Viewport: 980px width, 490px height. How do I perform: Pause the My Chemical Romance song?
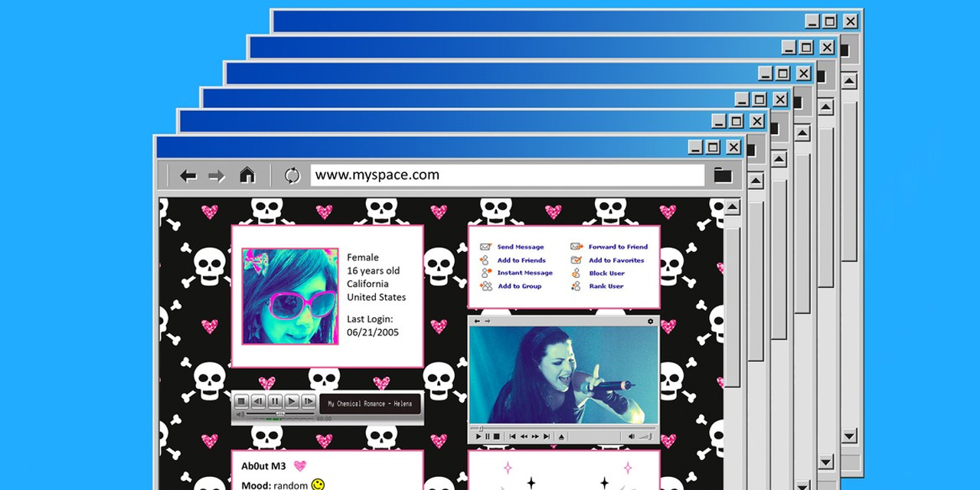(275, 401)
